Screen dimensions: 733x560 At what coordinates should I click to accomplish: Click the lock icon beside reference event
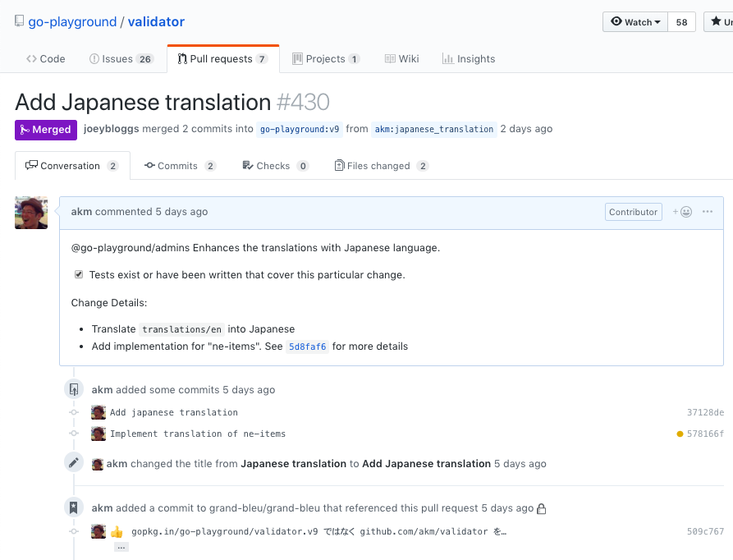541,508
